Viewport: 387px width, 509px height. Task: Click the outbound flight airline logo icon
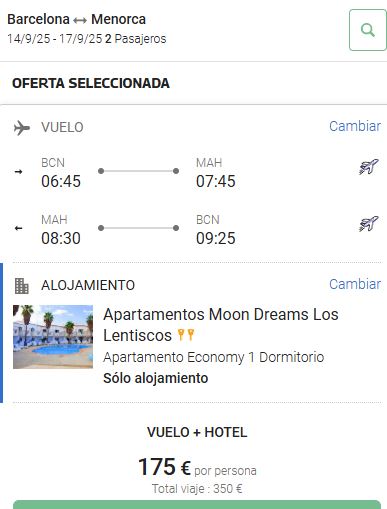pyautogui.click(x=368, y=167)
